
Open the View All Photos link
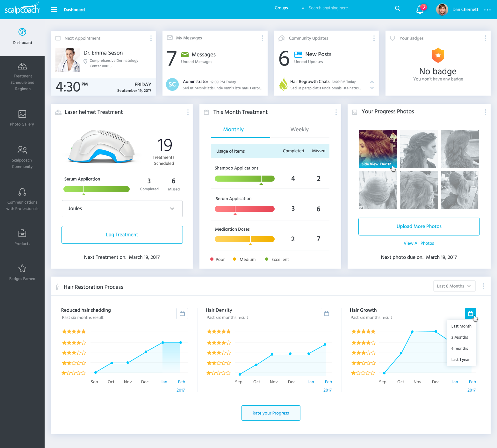point(419,243)
